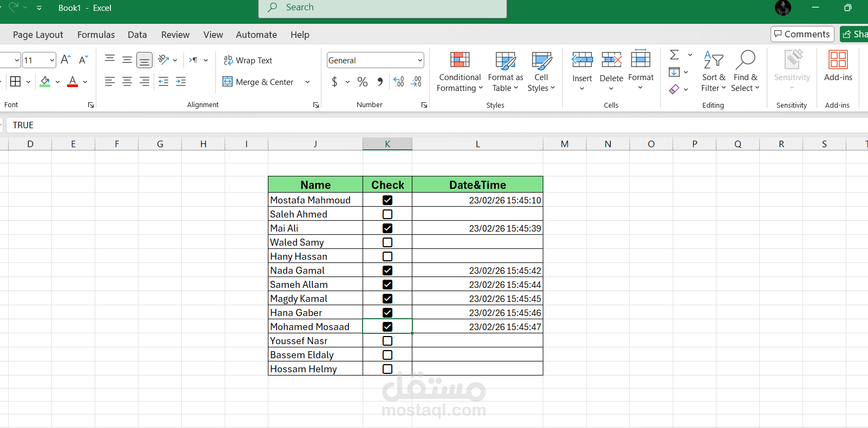Open the Formulas tab
Viewport: 868px width, 428px height.
96,35
